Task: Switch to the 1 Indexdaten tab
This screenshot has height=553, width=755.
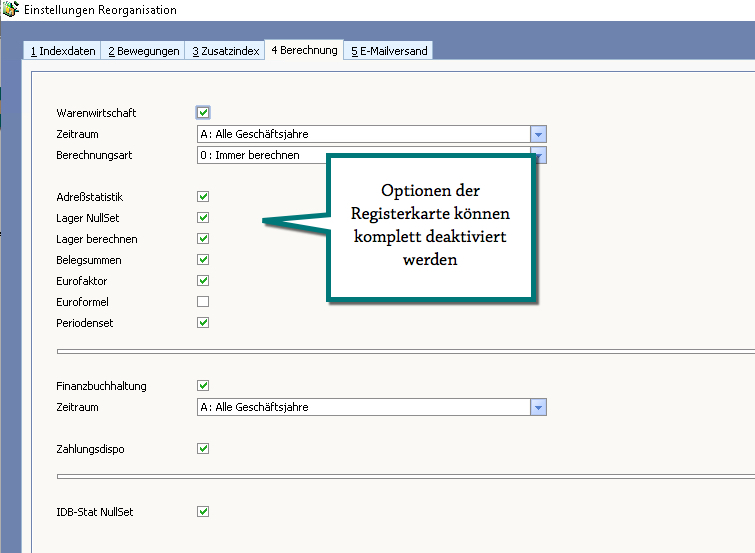Action: tap(62, 51)
